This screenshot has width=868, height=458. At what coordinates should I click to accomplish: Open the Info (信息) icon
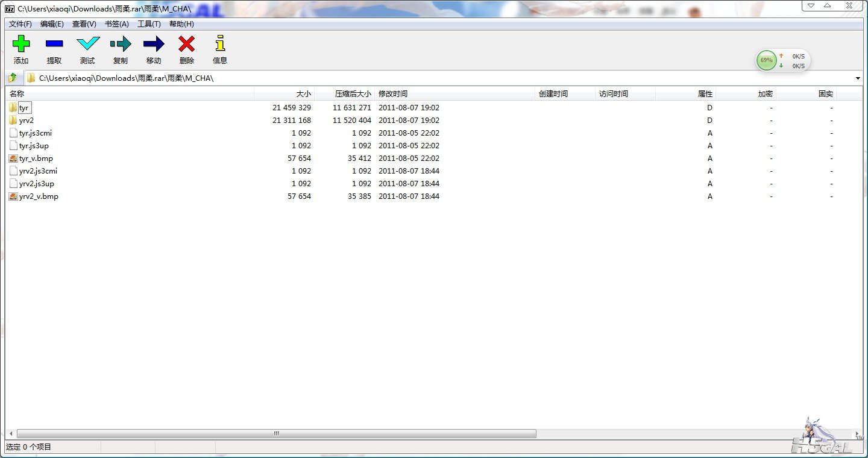220,44
